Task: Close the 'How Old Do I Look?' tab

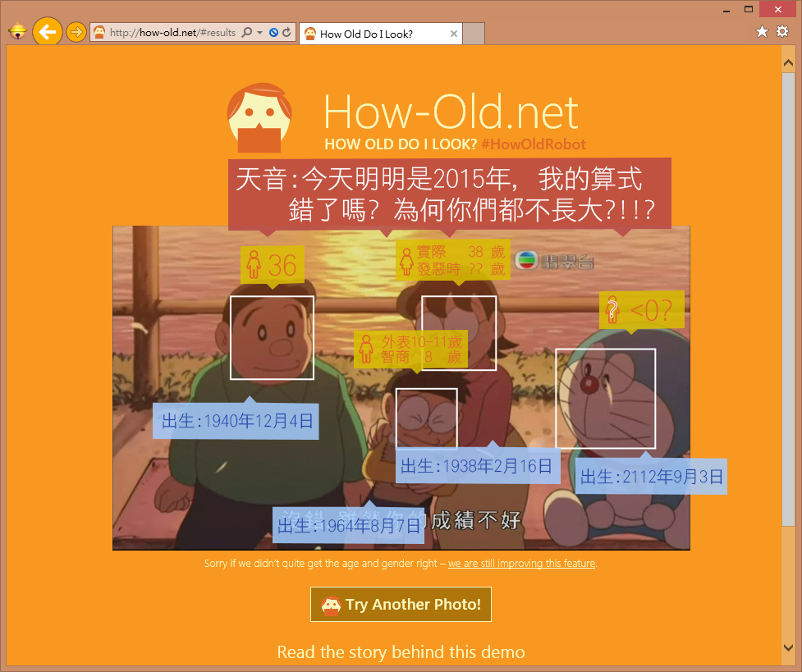Action: pos(453,34)
